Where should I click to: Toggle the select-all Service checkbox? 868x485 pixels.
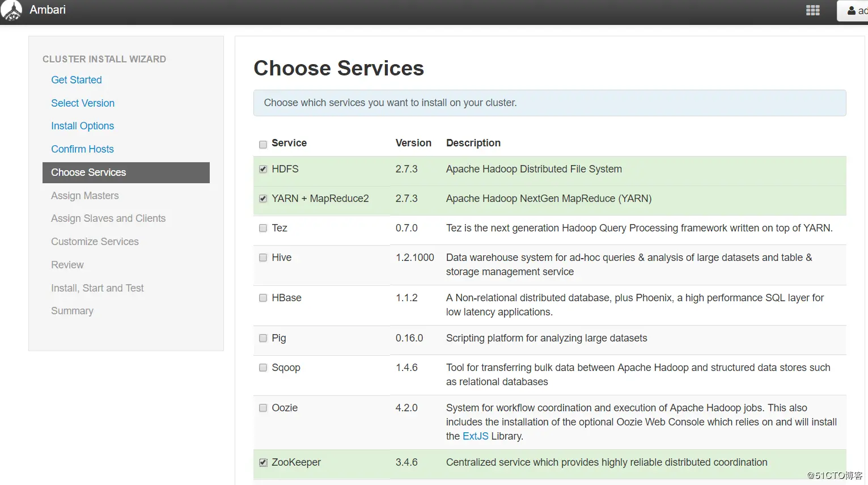point(263,144)
